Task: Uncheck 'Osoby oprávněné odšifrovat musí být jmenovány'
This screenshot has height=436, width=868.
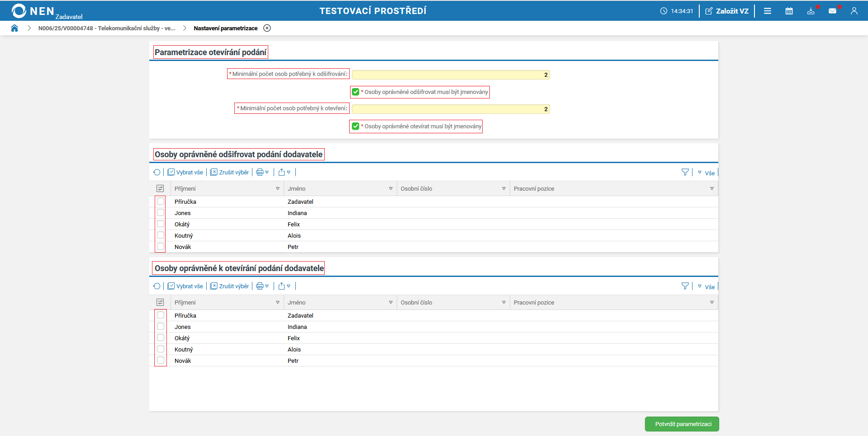Action: tap(356, 92)
